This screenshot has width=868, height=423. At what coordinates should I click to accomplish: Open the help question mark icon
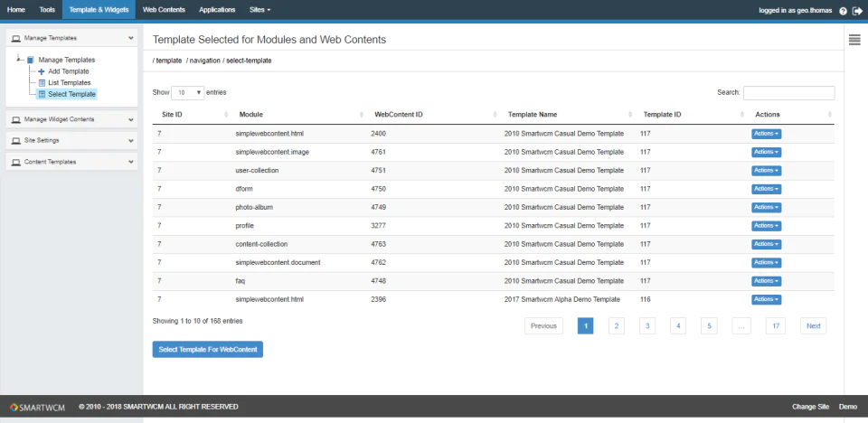pyautogui.click(x=843, y=11)
